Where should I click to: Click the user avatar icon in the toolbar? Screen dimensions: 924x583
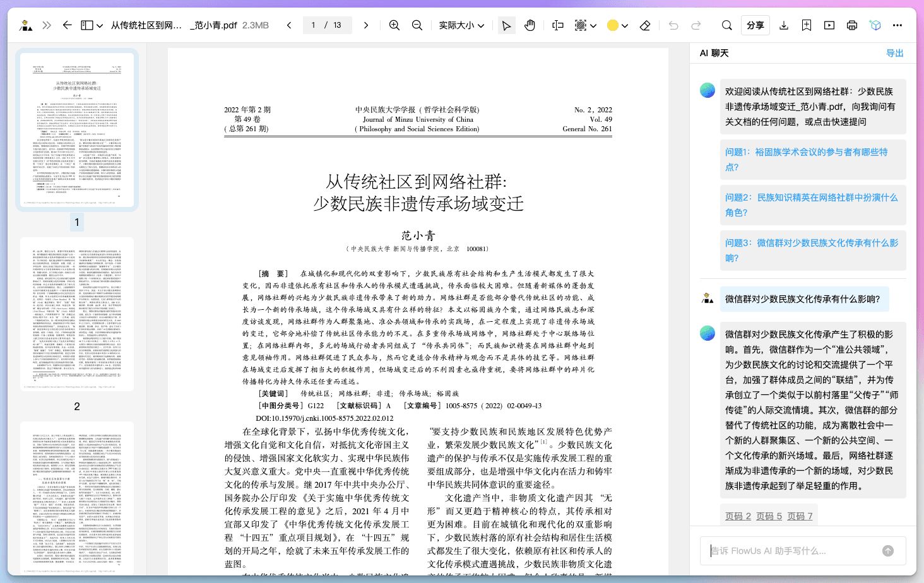tap(26, 25)
